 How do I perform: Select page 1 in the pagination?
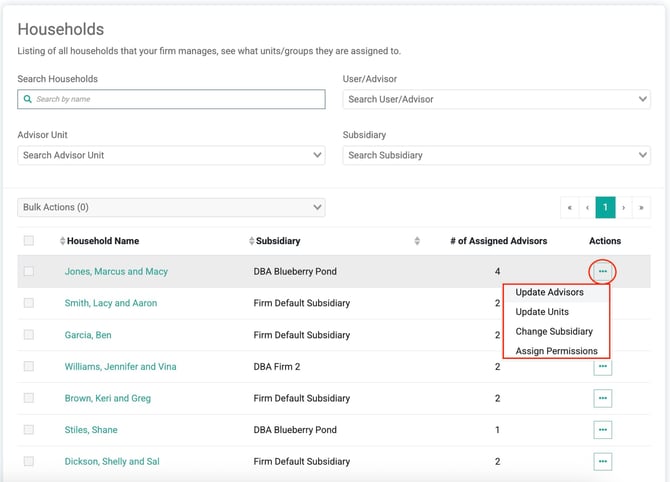point(605,207)
